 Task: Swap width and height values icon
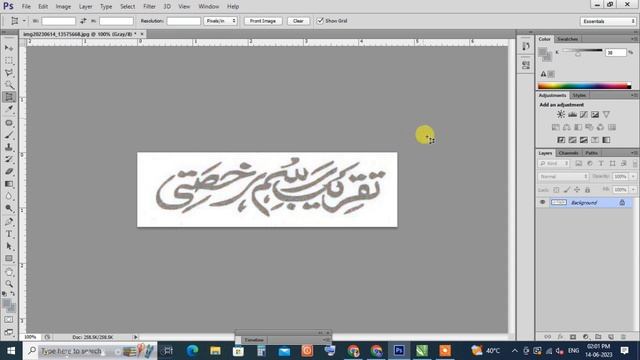tap(83, 21)
